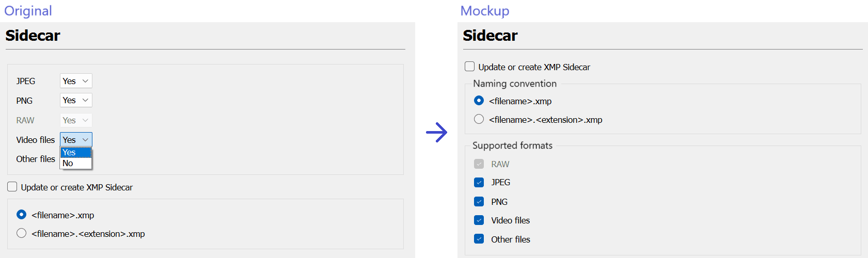The width and height of the screenshot is (868, 258).
Task: Disable the Video files checkbox in Mockup
Action: pos(479,220)
